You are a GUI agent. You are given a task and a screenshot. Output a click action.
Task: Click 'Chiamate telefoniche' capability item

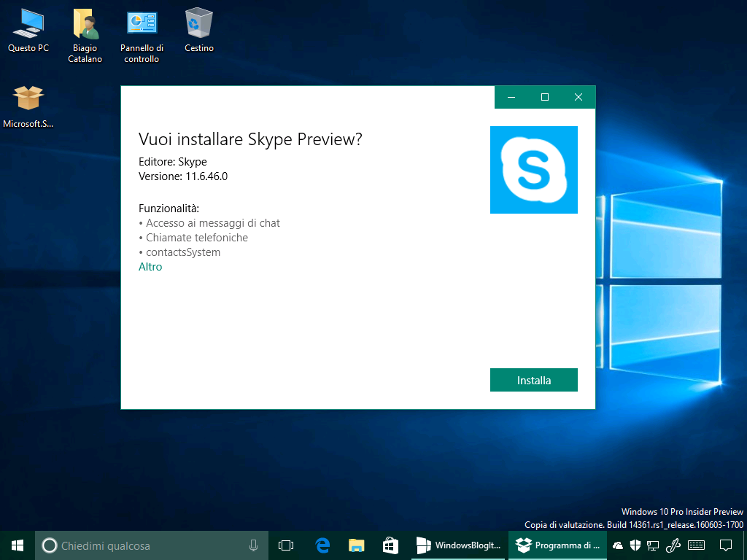point(197,237)
